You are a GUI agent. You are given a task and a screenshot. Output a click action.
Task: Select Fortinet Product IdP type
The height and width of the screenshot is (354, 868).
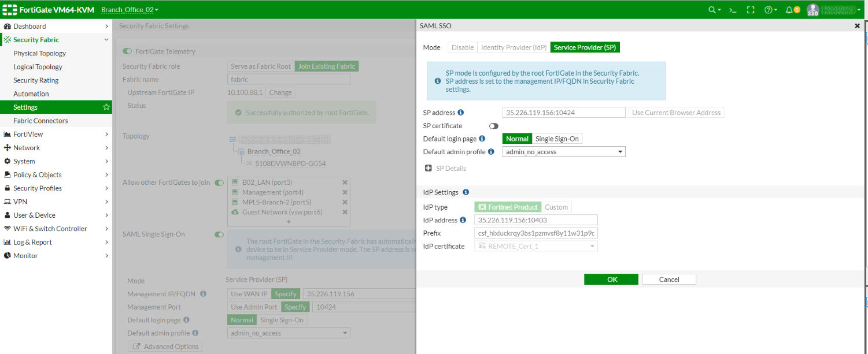pos(508,207)
